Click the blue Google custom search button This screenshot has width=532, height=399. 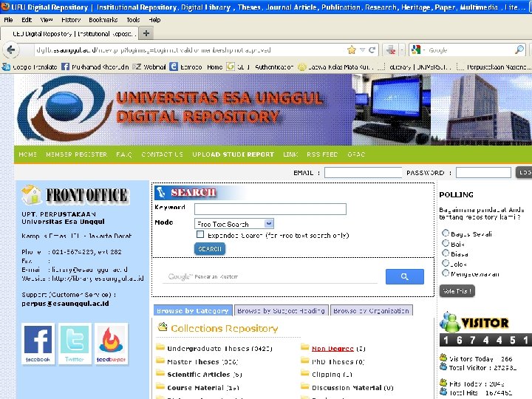404,276
